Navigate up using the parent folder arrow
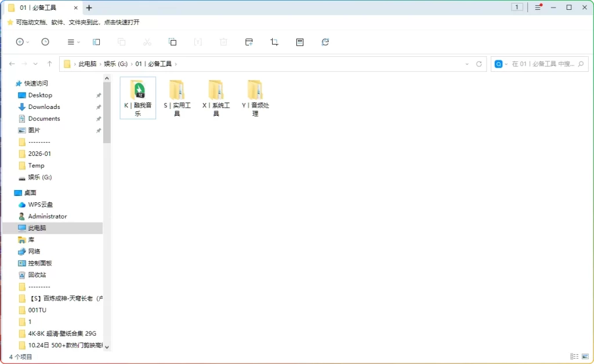The height and width of the screenshot is (364, 594). pos(50,64)
